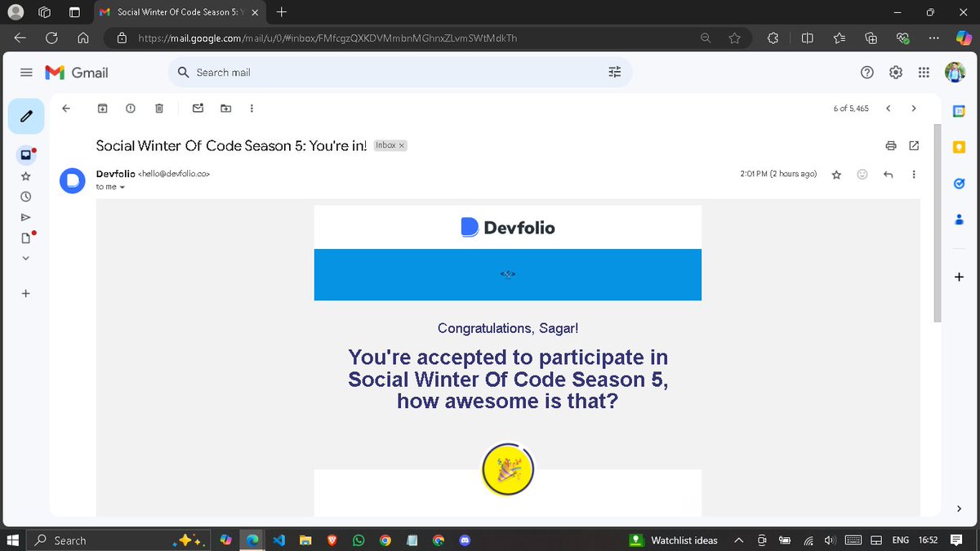Open Gmail Support help icon
Image resolution: width=980 pixels, height=551 pixels.
[x=867, y=73]
